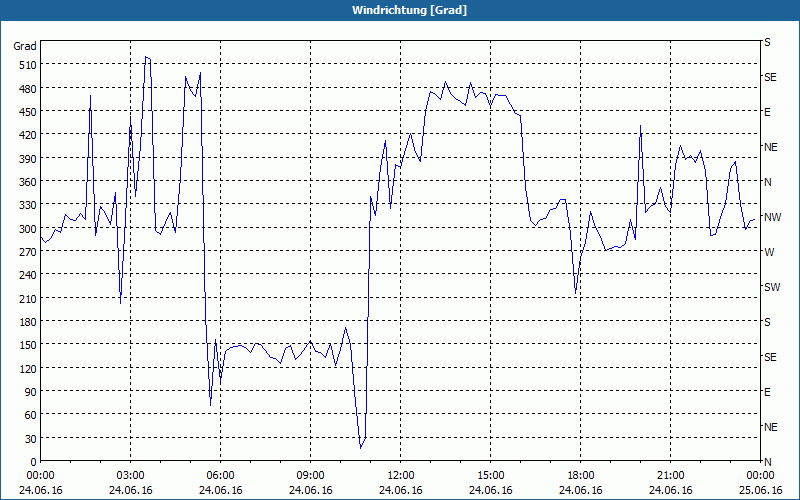Click the 60 y-axis value
This screenshot has width=800, height=500.
coord(31,415)
